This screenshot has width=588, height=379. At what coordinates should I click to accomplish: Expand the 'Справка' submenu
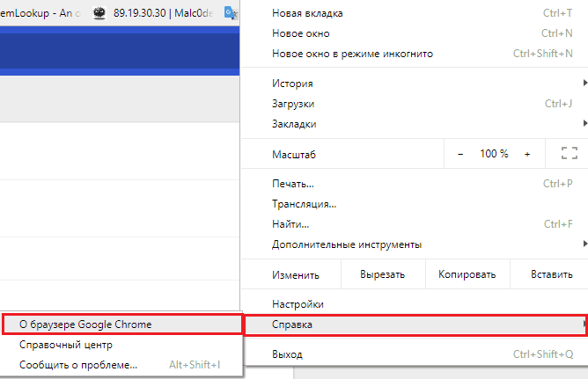[415, 324]
